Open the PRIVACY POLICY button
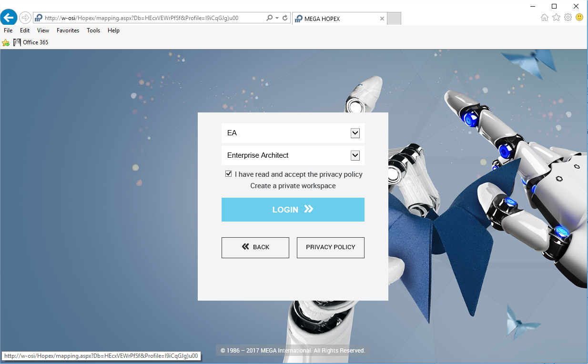The image size is (588, 364). point(331,247)
